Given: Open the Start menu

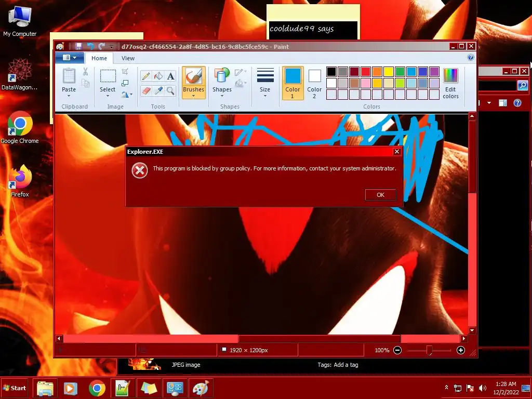Looking at the screenshot, I should 14,388.
